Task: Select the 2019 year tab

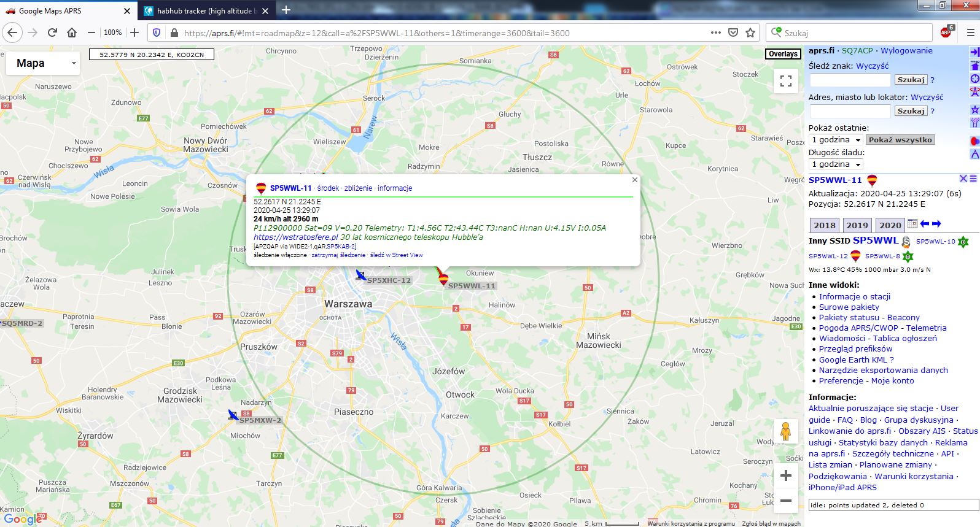Action: (857, 225)
